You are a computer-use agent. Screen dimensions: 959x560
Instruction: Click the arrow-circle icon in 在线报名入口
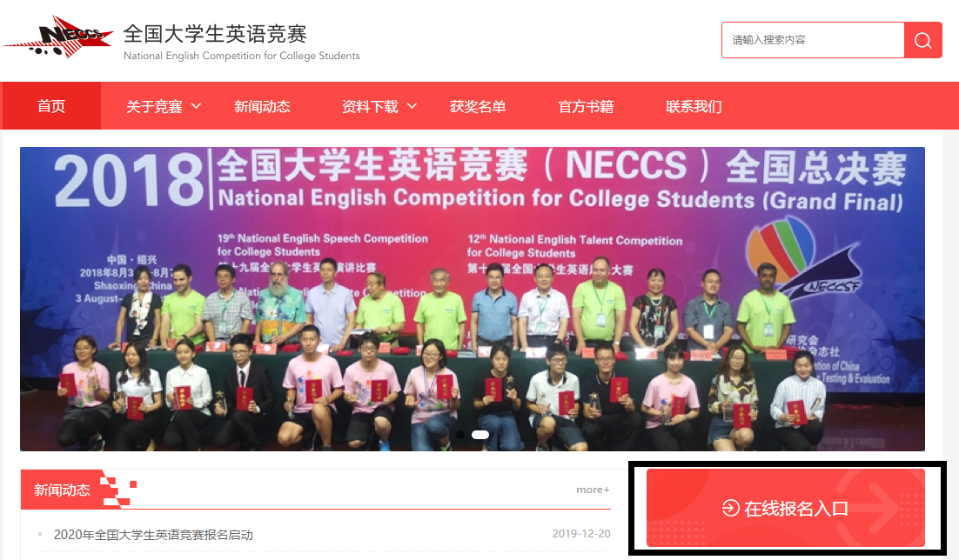click(730, 508)
